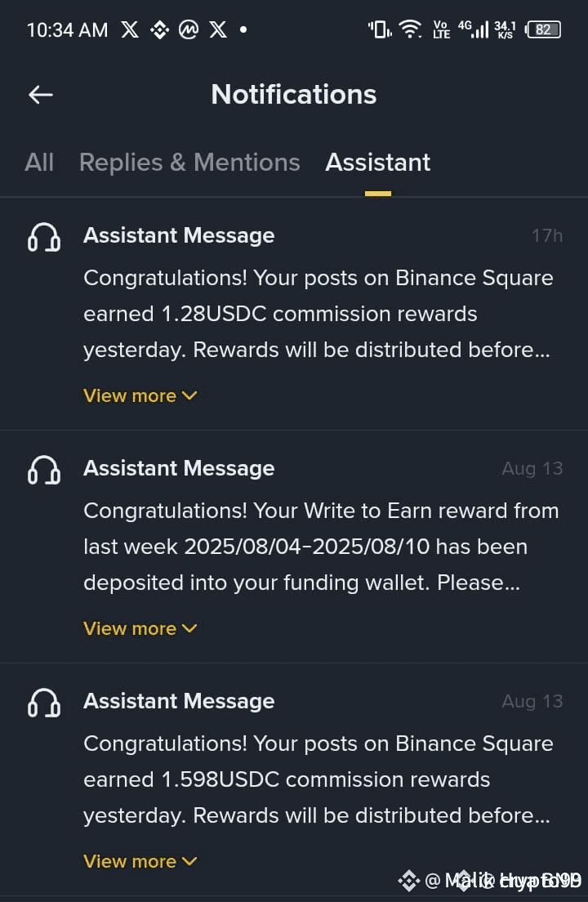Tap headset icon of 1.598USDC message
This screenshot has height=902, width=588.
pyautogui.click(x=44, y=703)
